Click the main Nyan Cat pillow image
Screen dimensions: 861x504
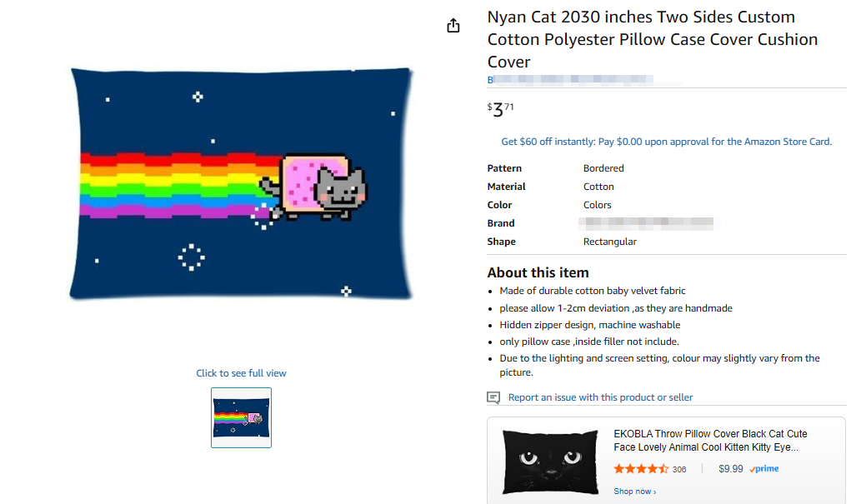pos(241,183)
